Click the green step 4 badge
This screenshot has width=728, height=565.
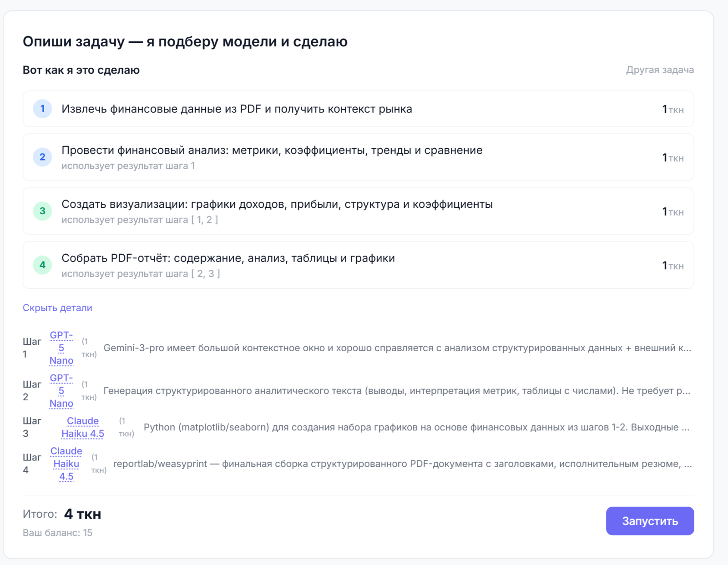pyautogui.click(x=42, y=265)
